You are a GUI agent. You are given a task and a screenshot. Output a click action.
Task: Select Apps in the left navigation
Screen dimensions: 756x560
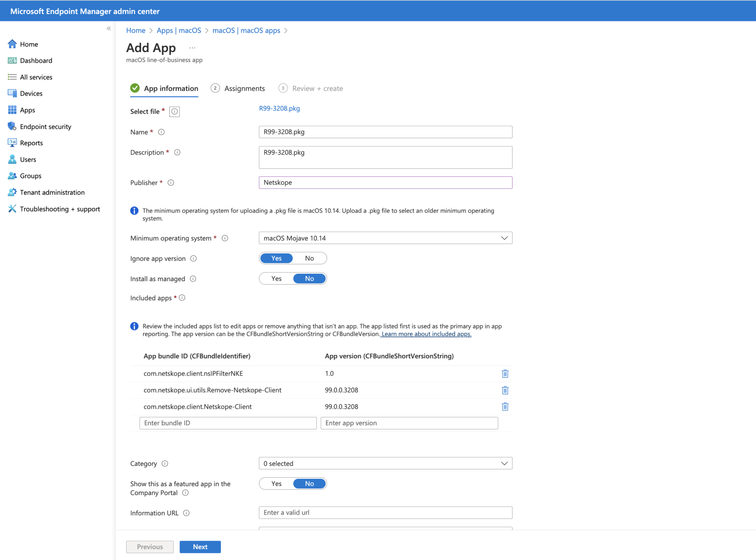click(28, 110)
